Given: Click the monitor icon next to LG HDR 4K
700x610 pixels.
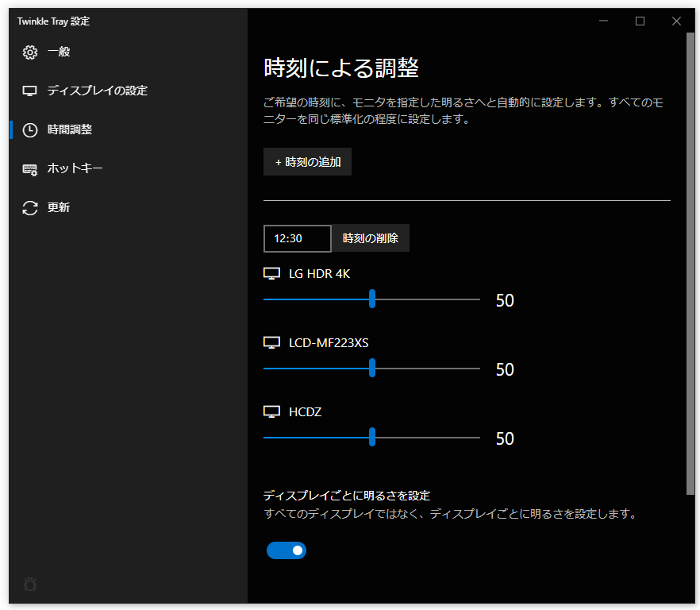Looking at the screenshot, I should pos(271,273).
